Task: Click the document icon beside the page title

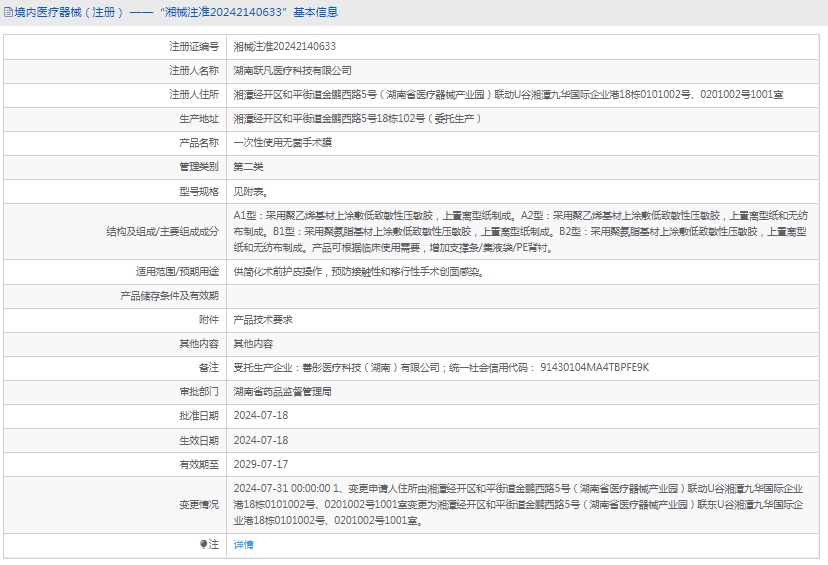Action: [8, 13]
